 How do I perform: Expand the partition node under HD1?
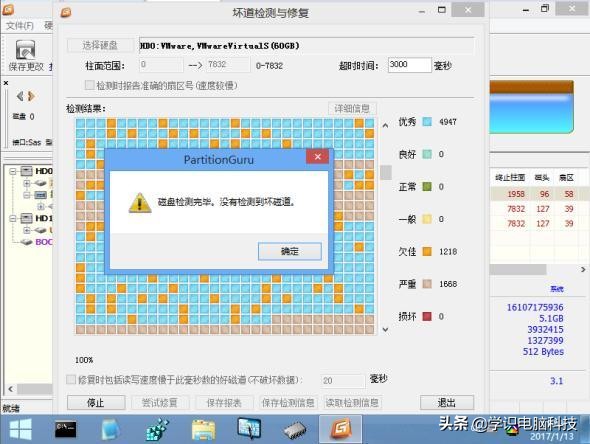[x=27, y=230]
